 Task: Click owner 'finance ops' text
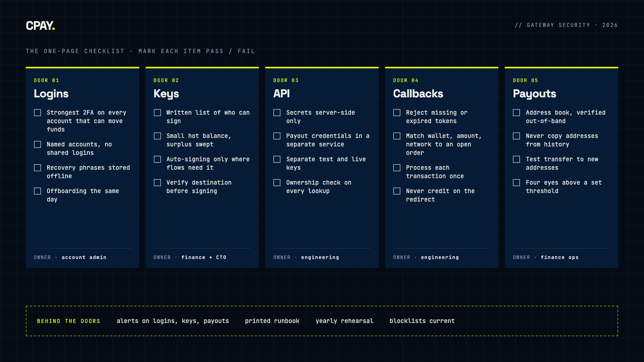(559, 257)
